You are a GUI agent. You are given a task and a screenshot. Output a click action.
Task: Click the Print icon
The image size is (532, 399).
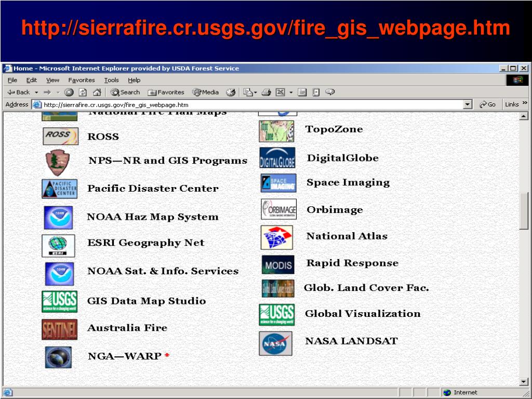point(267,92)
